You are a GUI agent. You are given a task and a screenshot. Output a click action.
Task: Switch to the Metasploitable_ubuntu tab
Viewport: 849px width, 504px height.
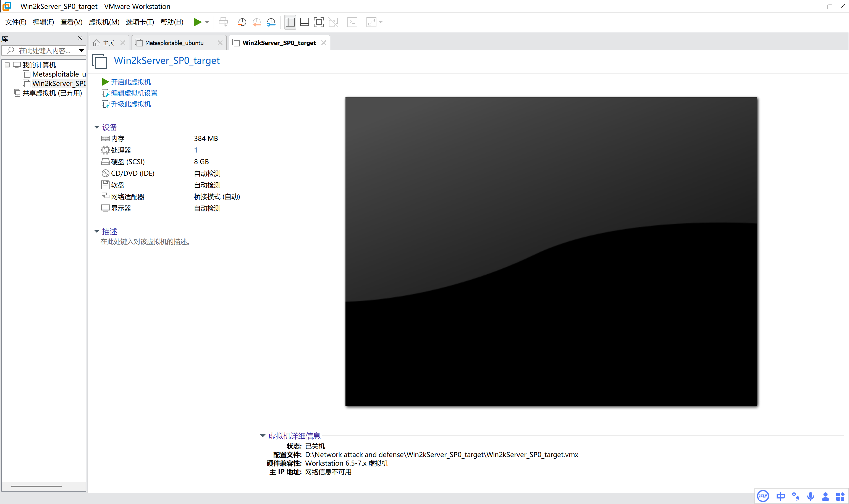coord(174,43)
